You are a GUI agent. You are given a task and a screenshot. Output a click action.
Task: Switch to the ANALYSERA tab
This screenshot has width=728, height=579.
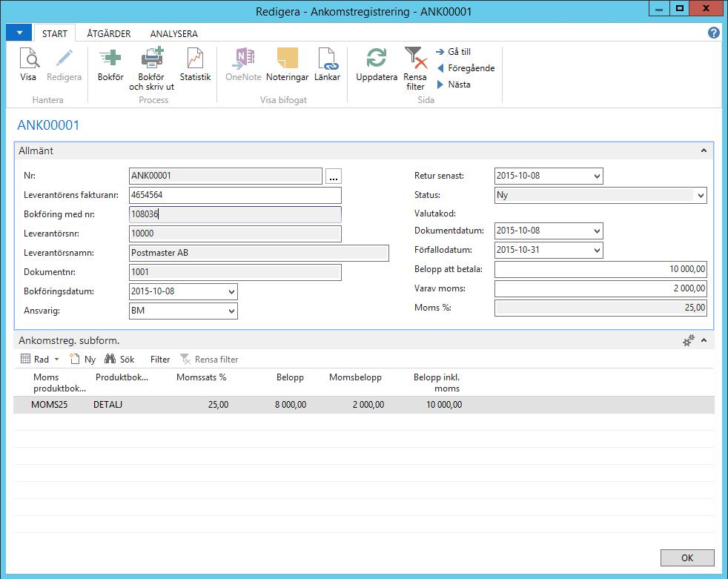pyautogui.click(x=174, y=33)
